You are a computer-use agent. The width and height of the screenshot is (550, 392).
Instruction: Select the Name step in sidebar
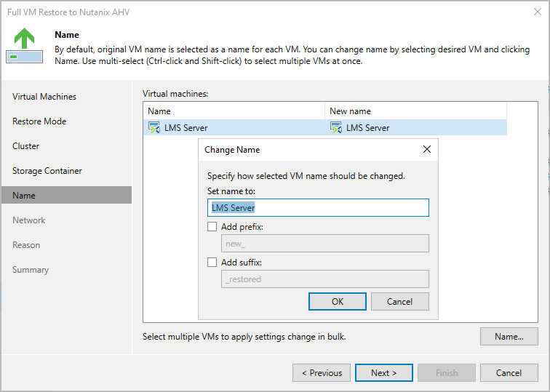tap(24, 196)
